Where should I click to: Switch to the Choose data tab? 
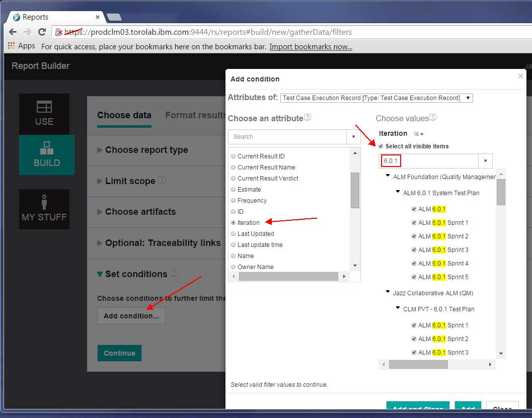click(124, 115)
